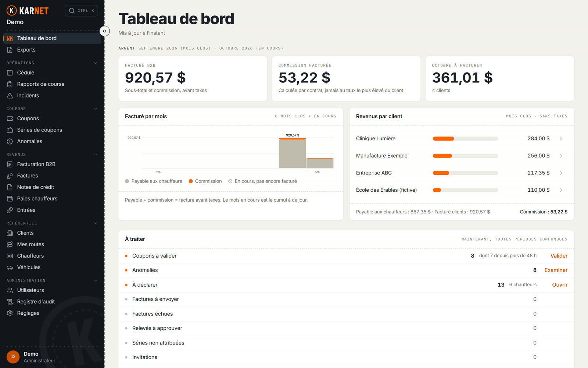
Task: Click the Exports icon in sidebar
Action: pyautogui.click(x=10, y=50)
